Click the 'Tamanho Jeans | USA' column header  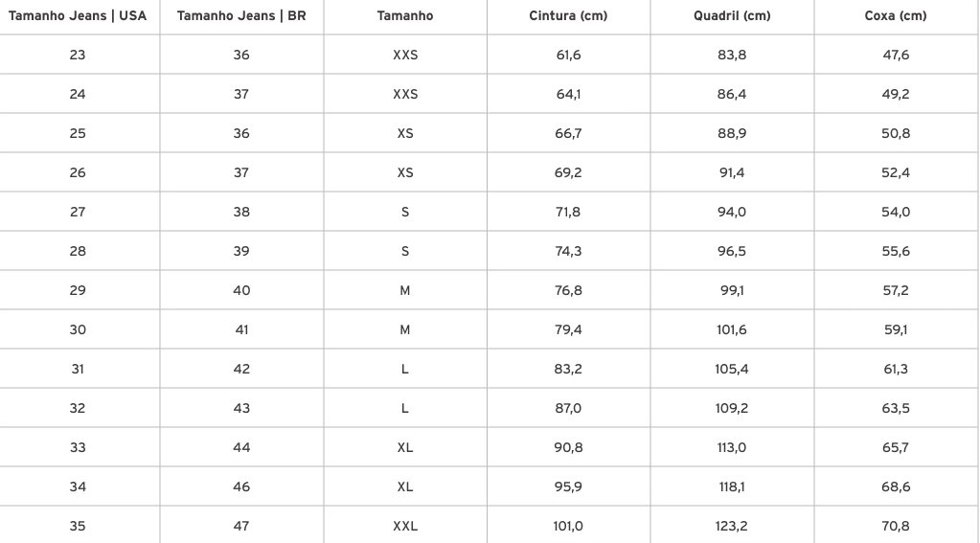click(78, 16)
